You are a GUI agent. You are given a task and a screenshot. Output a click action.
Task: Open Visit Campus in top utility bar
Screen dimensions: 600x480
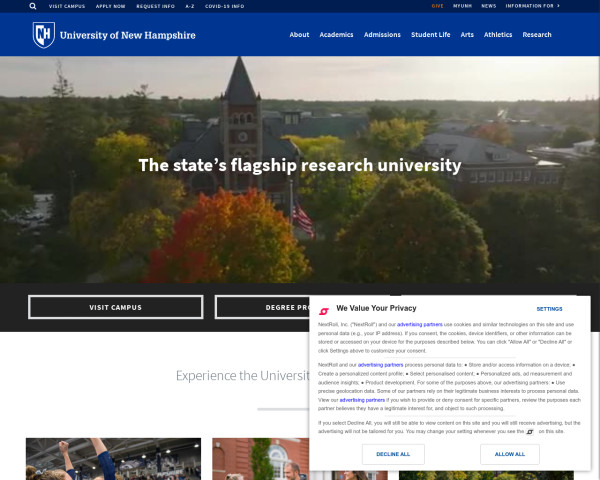[67, 6]
